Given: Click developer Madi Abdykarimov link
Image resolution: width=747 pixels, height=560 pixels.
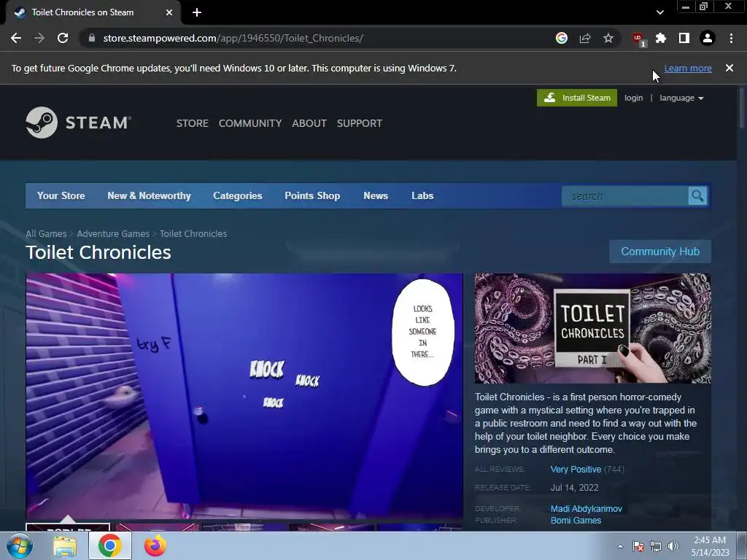Looking at the screenshot, I should click(587, 508).
